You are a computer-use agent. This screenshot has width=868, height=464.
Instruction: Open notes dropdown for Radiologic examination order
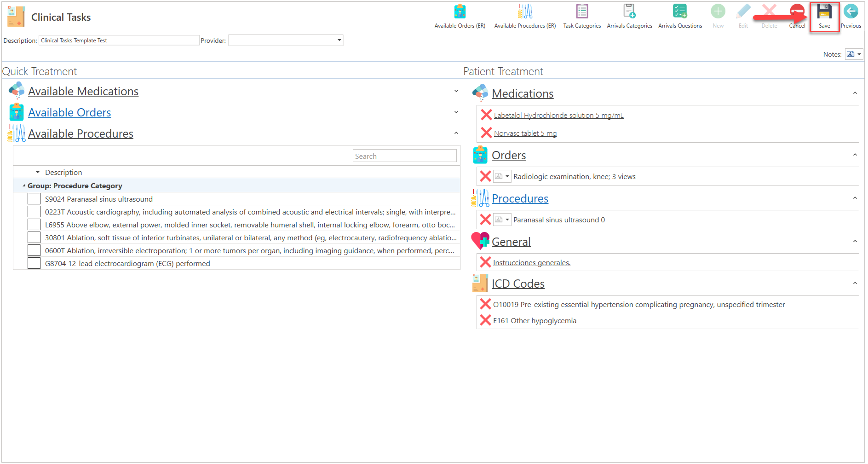tap(507, 176)
